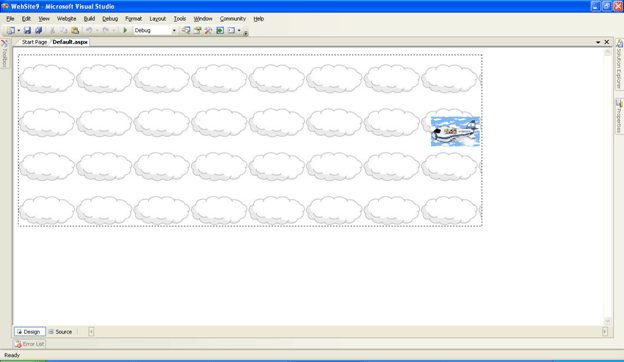Click the Visual Studio title bar icon
This screenshot has width=624, height=362.
click(x=5, y=6)
